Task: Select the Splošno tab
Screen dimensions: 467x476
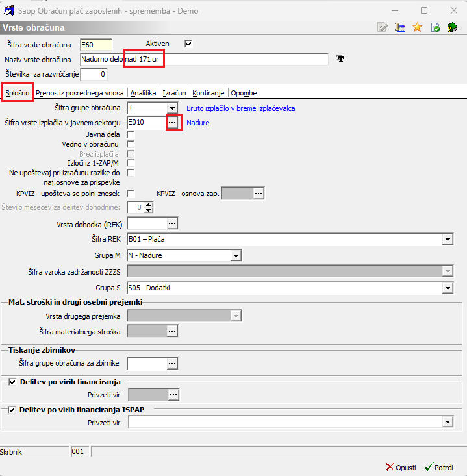Action: (x=18, y=93)
